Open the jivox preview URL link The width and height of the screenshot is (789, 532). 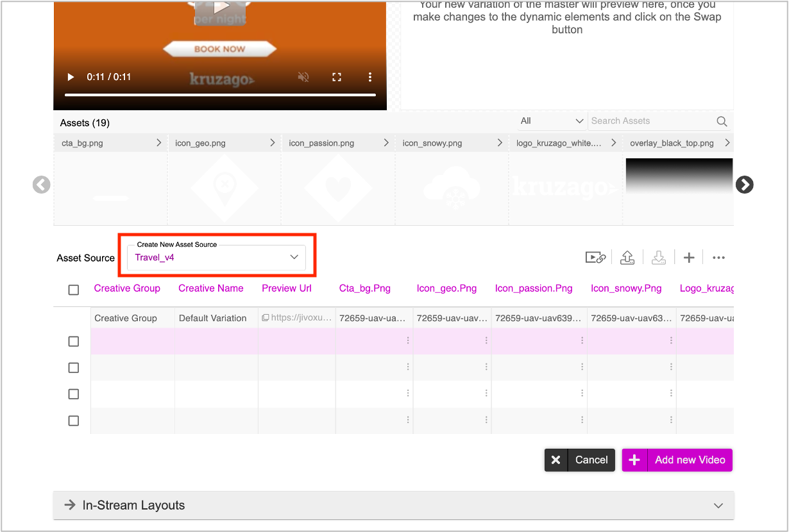(296, 318)
